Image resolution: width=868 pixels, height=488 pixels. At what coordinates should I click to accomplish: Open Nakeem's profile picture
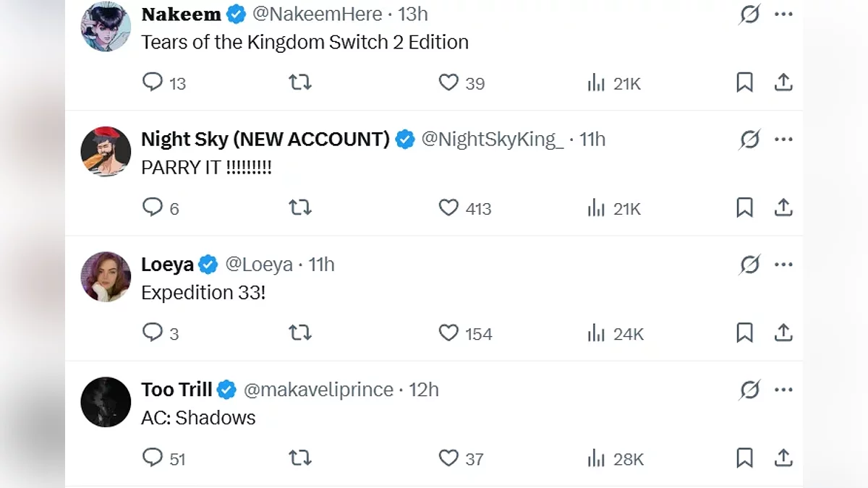click(x=106, y=27)
